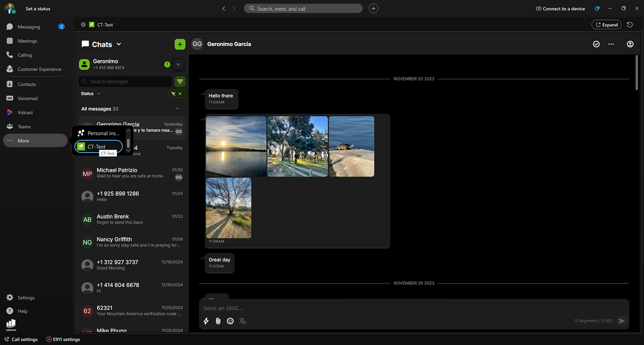Start a new chat with green plus button
Image resolution: width=644 pixels, height=345 pixels.
point(179,44)
